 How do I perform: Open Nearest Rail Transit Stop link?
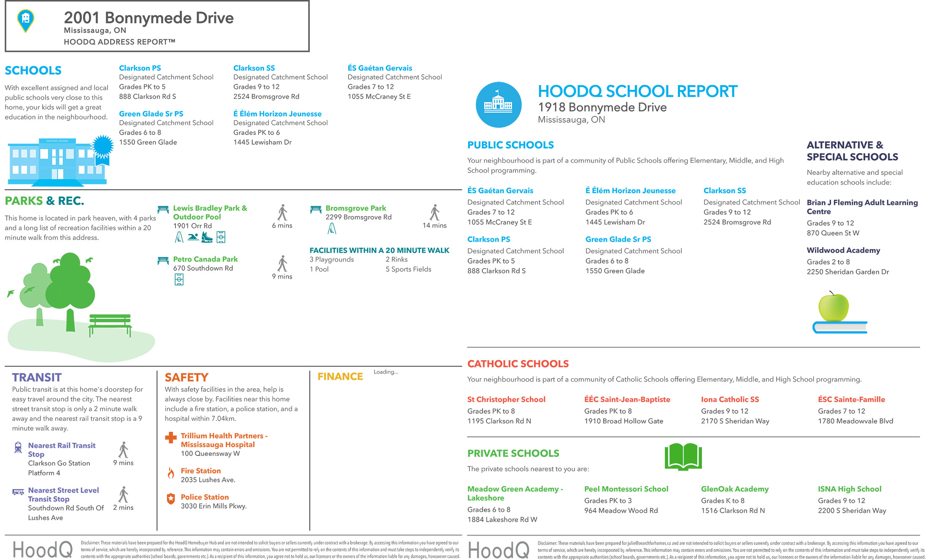point(62,450)
